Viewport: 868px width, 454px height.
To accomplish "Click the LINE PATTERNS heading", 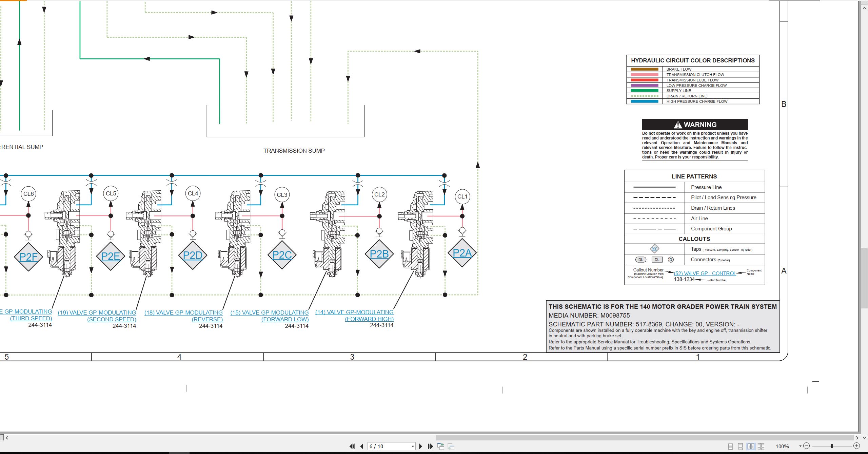I will click(x=694, y=176).
